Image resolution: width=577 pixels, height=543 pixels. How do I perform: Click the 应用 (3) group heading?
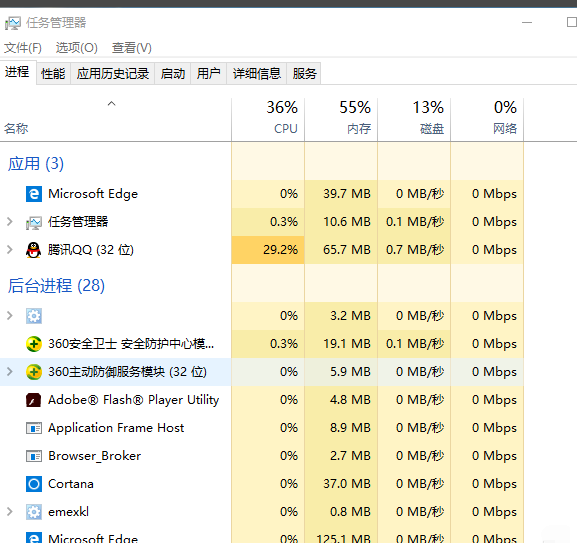tap(36, 164)
